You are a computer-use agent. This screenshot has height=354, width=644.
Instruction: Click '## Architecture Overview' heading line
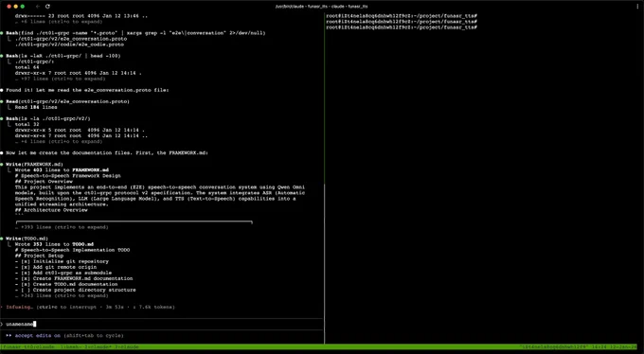(51, 210)
